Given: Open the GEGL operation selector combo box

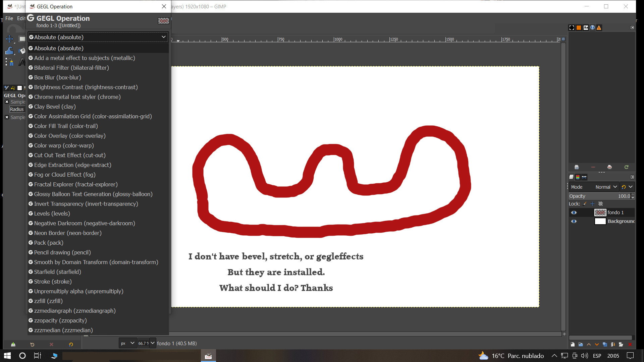Looking at the screenshot, I should pyautogui.click(x=98, y=37).
